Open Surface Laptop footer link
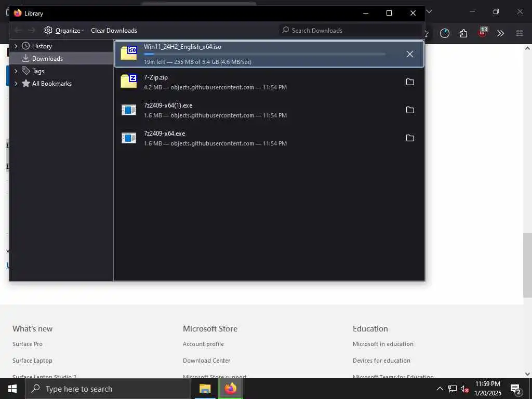 (x=32, y=361)
